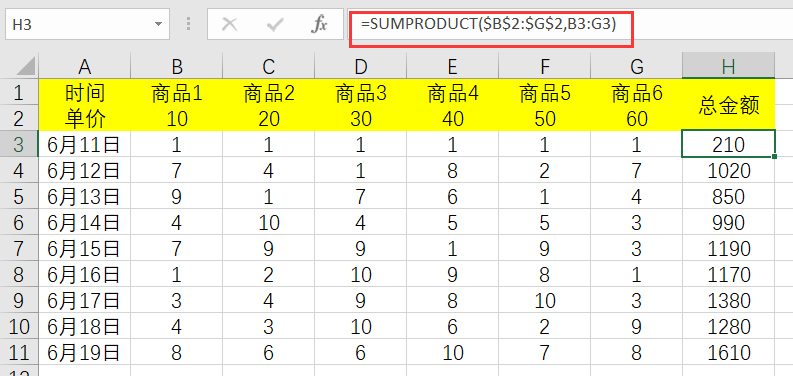Select row 4 header
The height and width of the screenshot is (376, 793).
(x=19, y=170)
